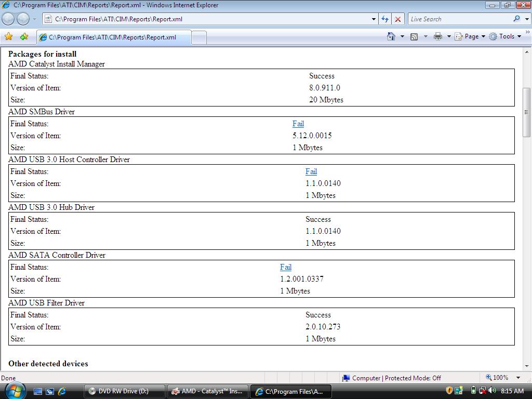Click the "AMD USB 3.0 Hub Driver" label
The image size is (532, 399).
51,207
